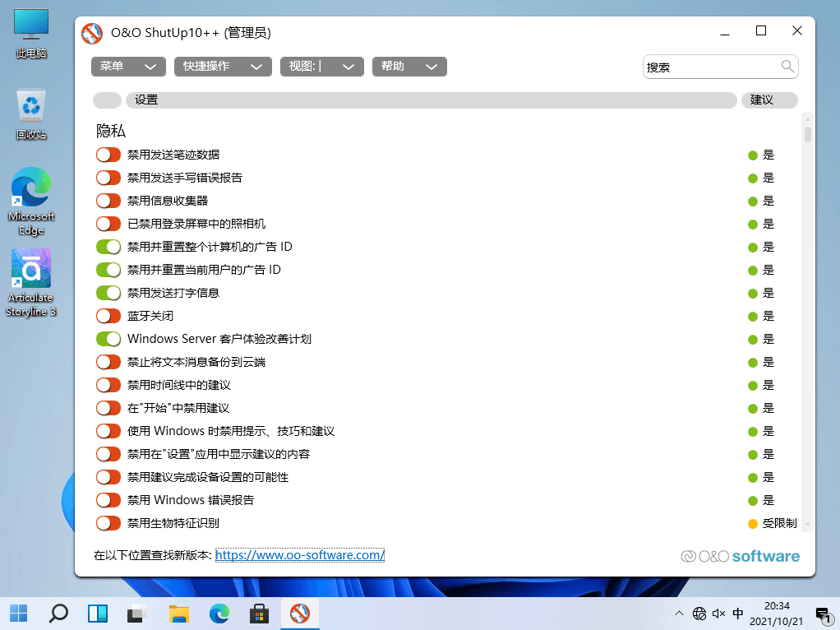Select 使用 Windows 时禁用提示、技巧和建议 text
This screenshot has height=630, width=840.
pos(231,431)
